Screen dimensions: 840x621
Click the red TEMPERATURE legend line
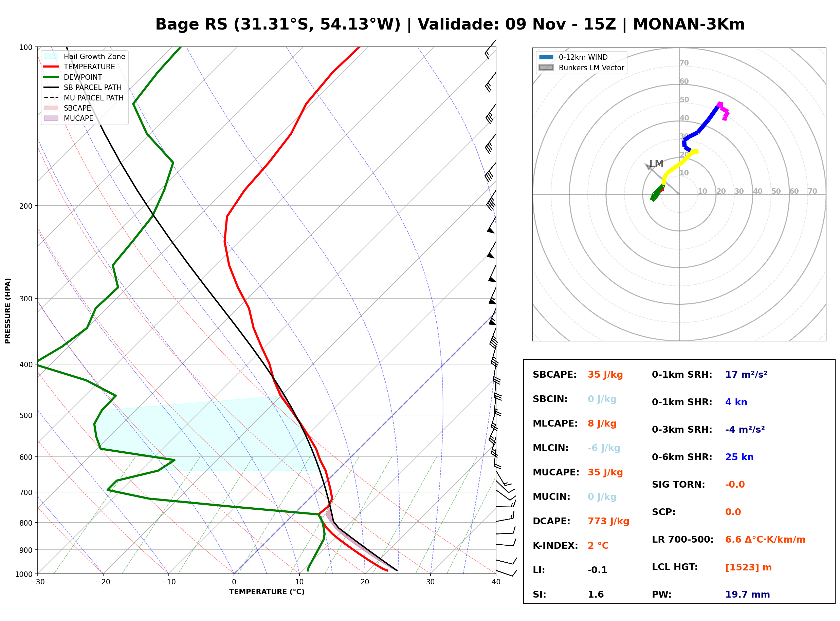[x=51, y=67]
